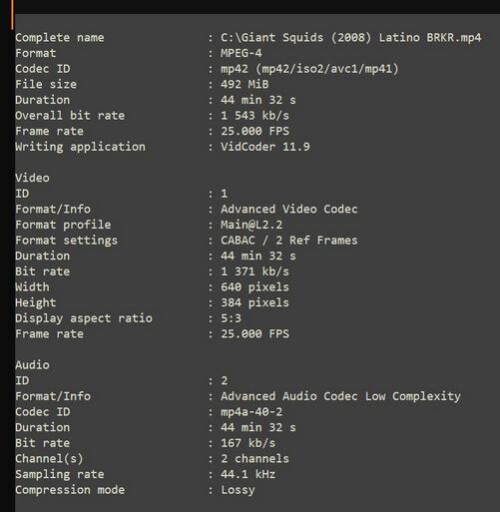500x512 pixels.
Task: Select the Format MPEG-4 value text
Action: coord(241,53)
